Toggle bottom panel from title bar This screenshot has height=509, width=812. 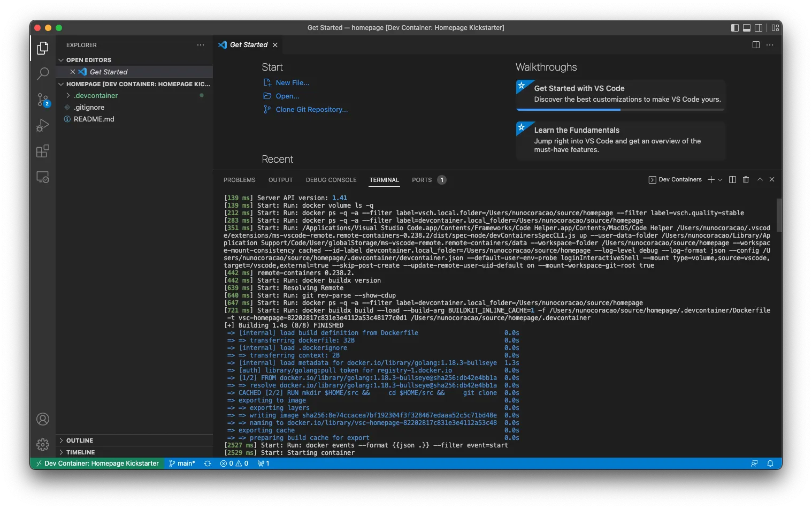pyautogui.click(x=747, y=28)
